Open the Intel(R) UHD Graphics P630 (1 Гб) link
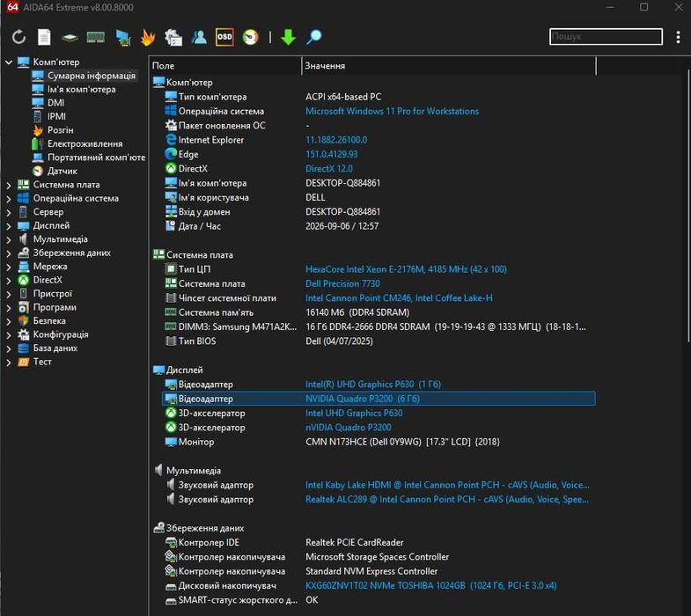The image size is (691, 616). tap(373, 385)
